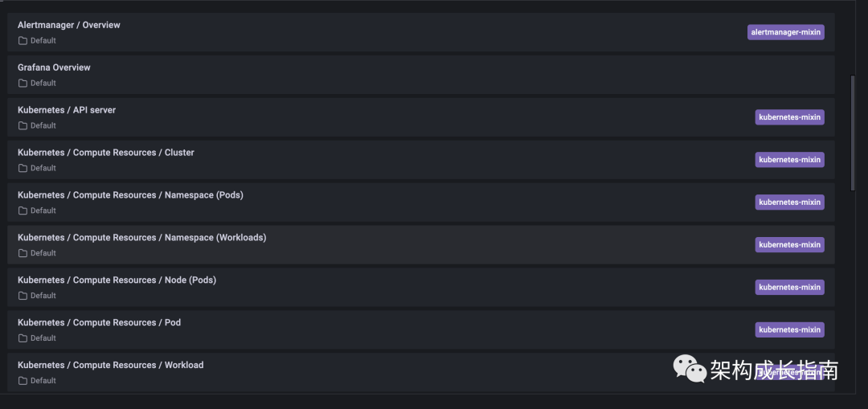868x409 pixels.
Task: Click kubernetes-mixin tag on API server row
Action: [x=789, y=117]
